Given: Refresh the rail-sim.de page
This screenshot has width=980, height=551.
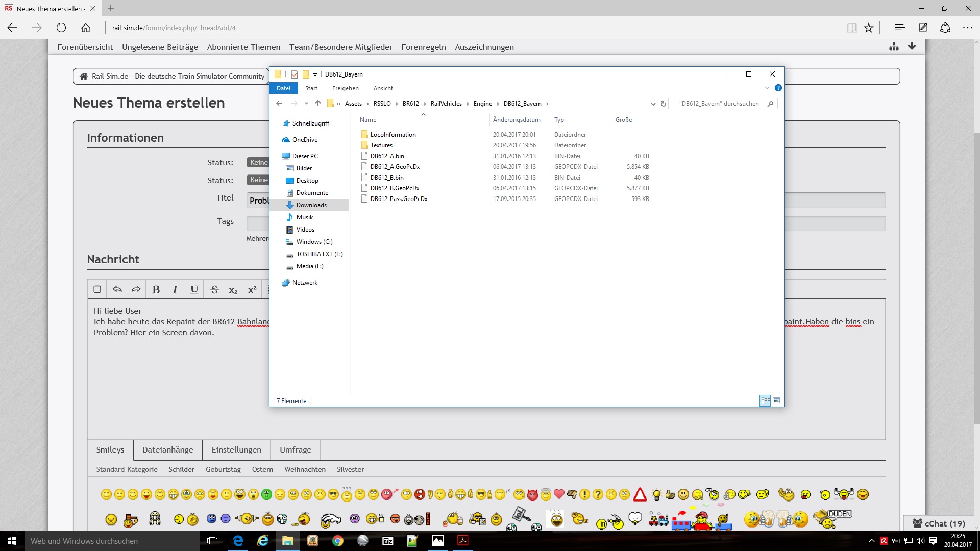Looking at the screenshot, I should click(61, 28).
